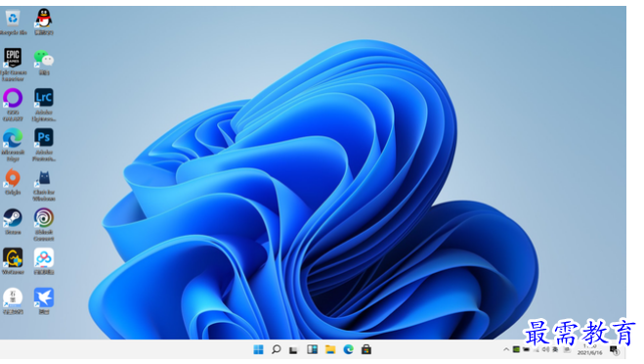Select the blue bird Xunlei shortcut
The width and height of the screenshot is (644, 364).
point(44,301)
